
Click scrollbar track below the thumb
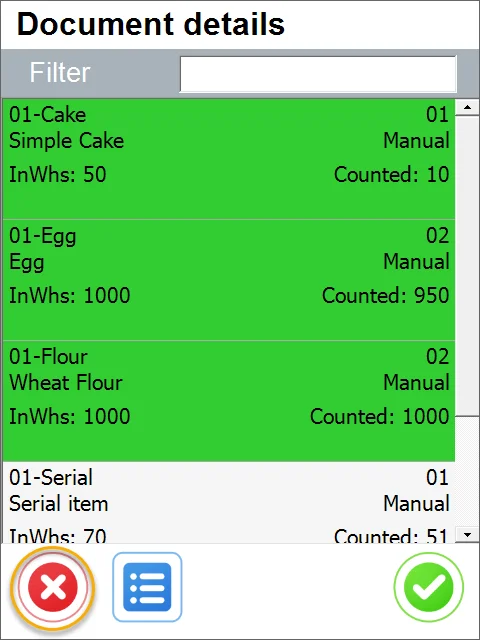(467, 471)
